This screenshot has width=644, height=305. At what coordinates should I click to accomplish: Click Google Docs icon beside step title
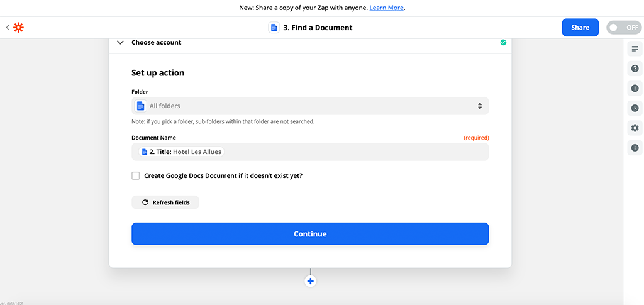coord(274,28)
